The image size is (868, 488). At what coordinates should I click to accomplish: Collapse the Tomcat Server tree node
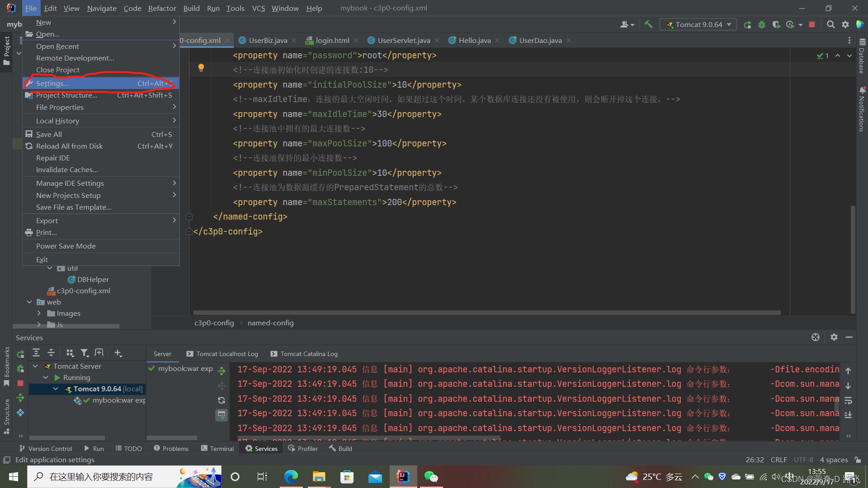click(35, 366)
